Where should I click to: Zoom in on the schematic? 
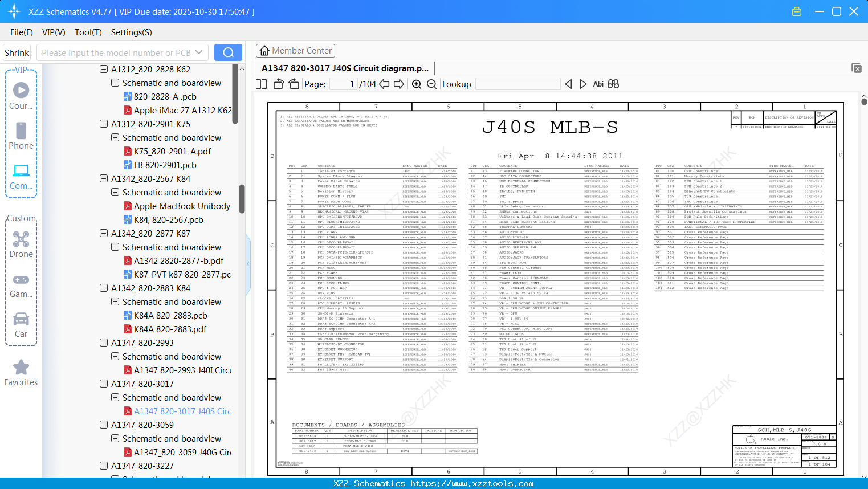pos(417,84)
